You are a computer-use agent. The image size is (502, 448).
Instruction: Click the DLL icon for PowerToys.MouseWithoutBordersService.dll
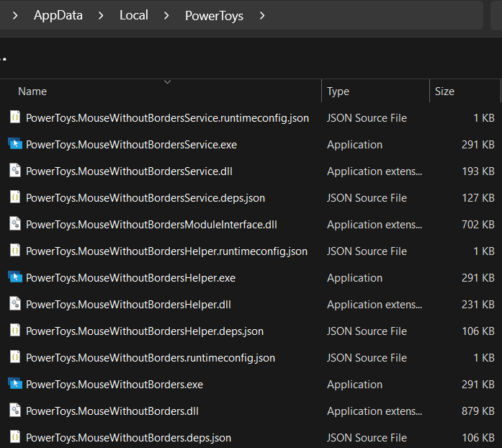coord(15,171)
